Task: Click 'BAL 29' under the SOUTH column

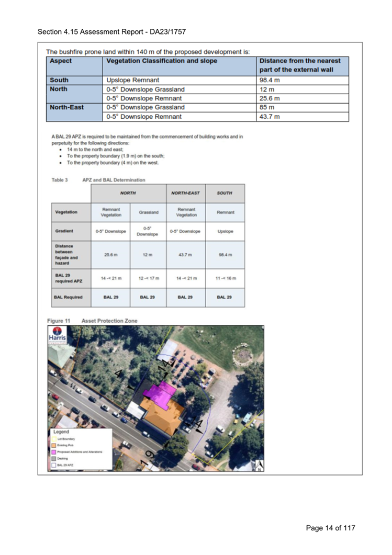Action: 224,297
